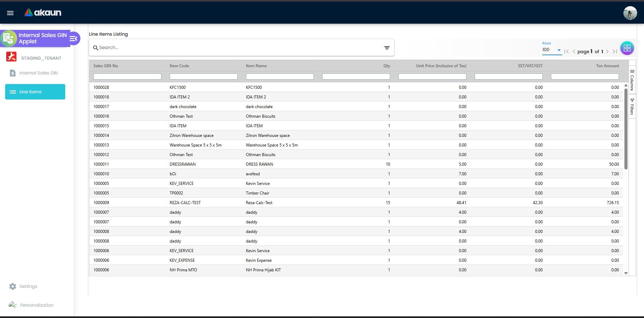Click the REZA-CALC-TEST item code

pos(185,203)
